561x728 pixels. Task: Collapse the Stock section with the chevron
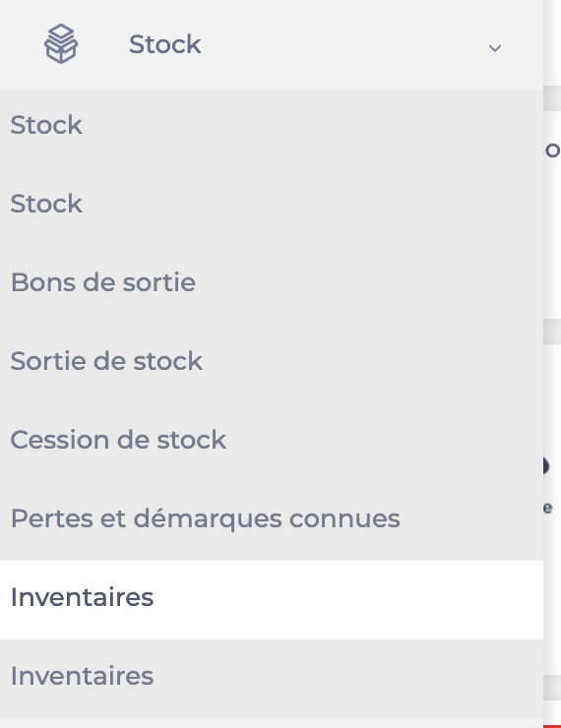point(495,48)
